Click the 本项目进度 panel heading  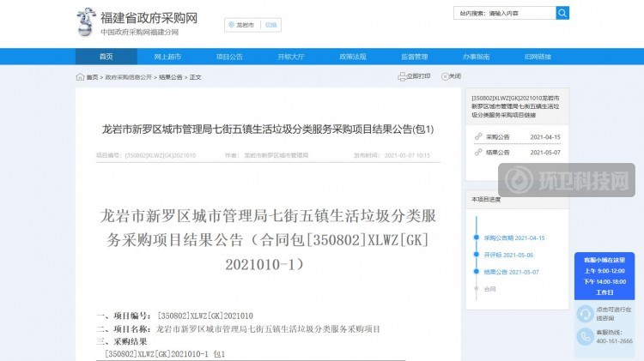[486, 200]
